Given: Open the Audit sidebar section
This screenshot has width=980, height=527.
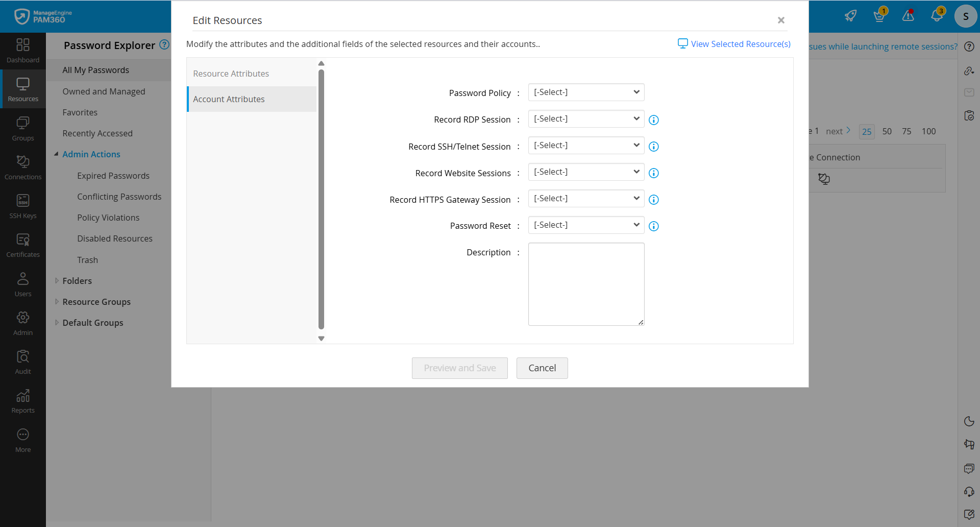Looking at the screenshot, I should point(23,362).
